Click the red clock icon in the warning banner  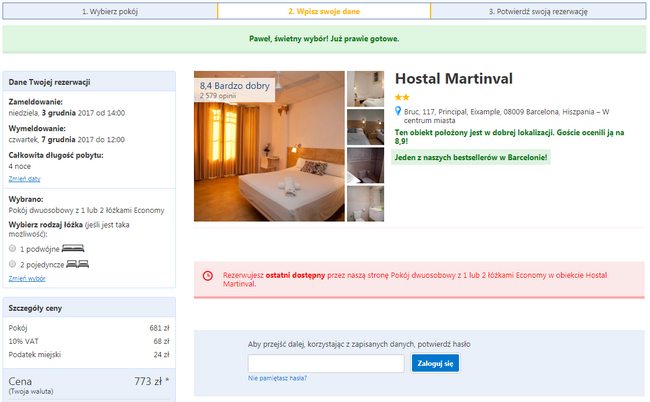click(207, 276)
